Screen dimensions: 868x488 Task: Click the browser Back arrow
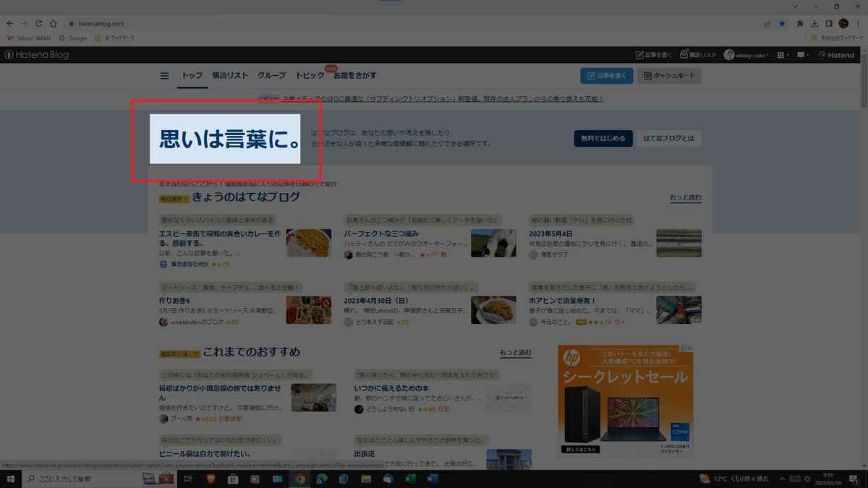click(x=9, y=23)
